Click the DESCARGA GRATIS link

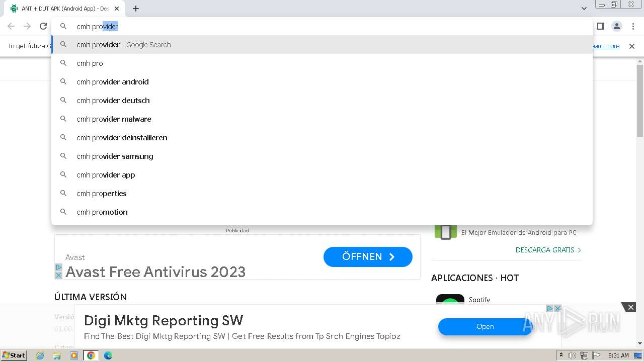click(548, 250)
